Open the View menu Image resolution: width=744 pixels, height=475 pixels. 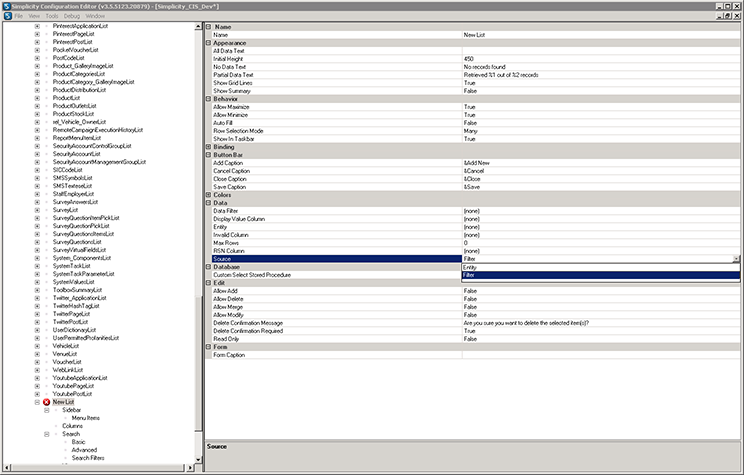(34, 16)
